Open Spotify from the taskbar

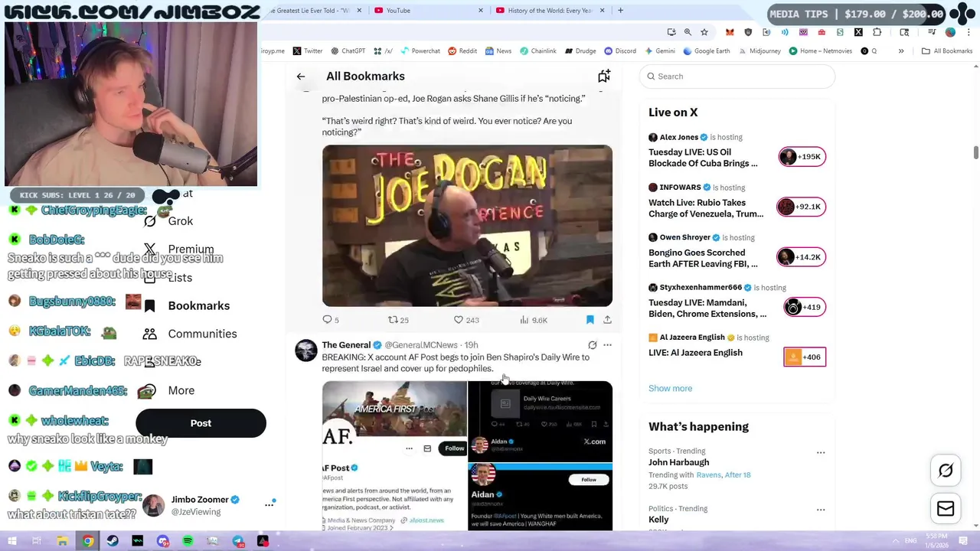coord(188,541)
